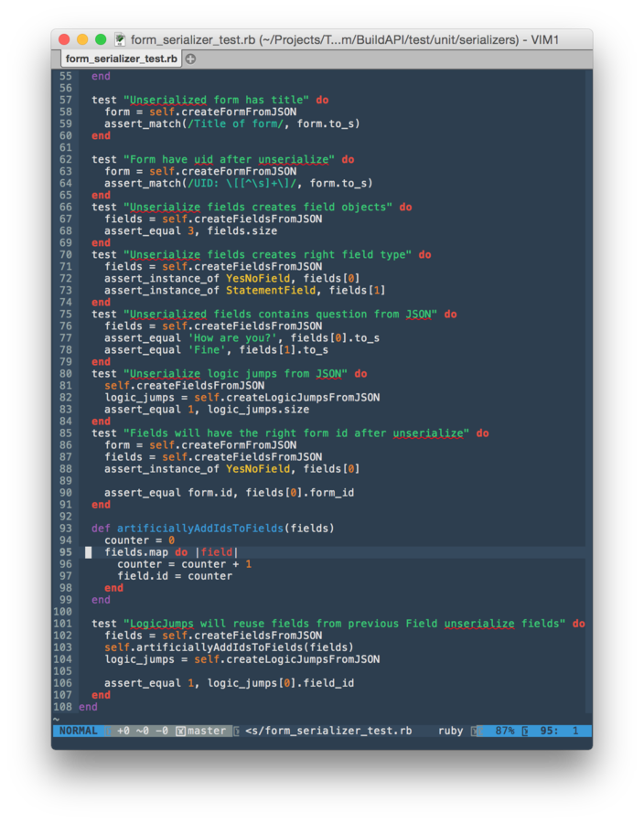Click 'assert_equal form.id' on line 90
The image size is (644, 823).
coord(168,493)
